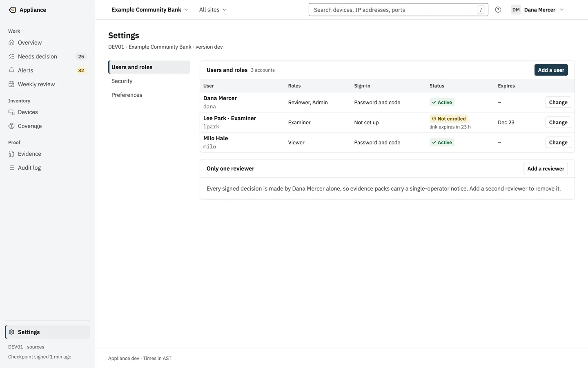Click the 'Expires' column header
Image resolution: width=588 pixels, height=368 pixels.
click(x=506, y=86)
